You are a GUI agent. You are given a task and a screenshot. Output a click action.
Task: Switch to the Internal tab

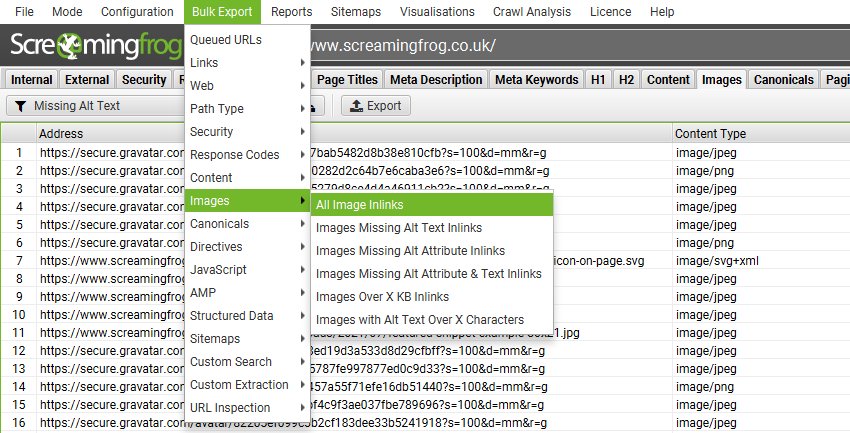[x=31, y=80]
